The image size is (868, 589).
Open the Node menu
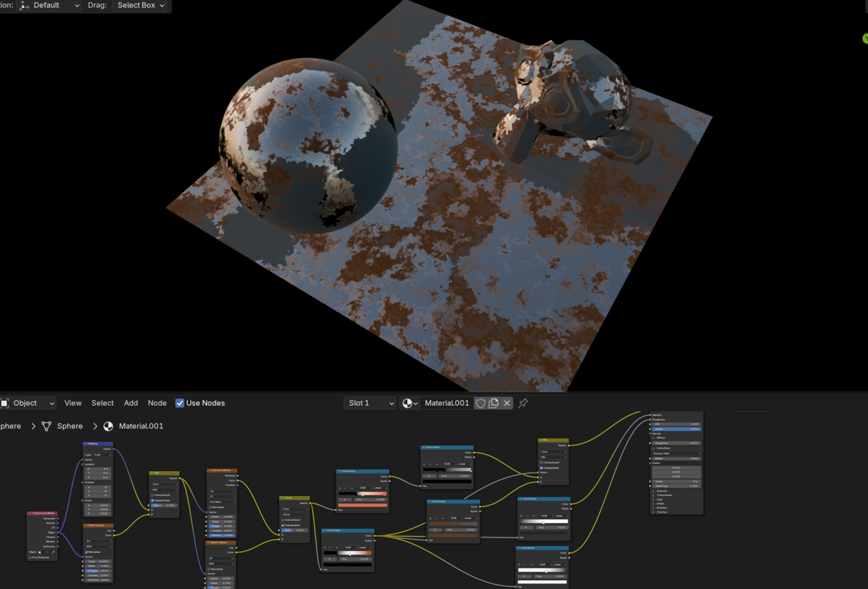[157, 403]
